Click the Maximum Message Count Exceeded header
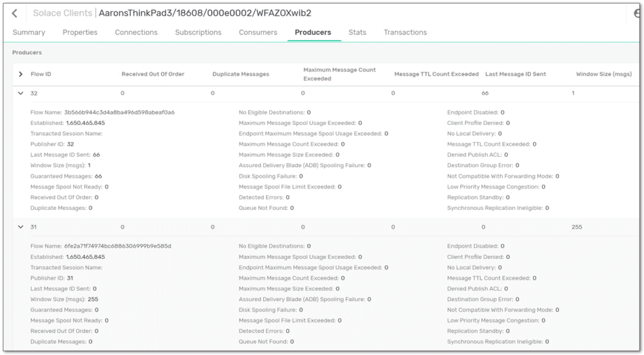The image size is (644, 355). (340, 74)
